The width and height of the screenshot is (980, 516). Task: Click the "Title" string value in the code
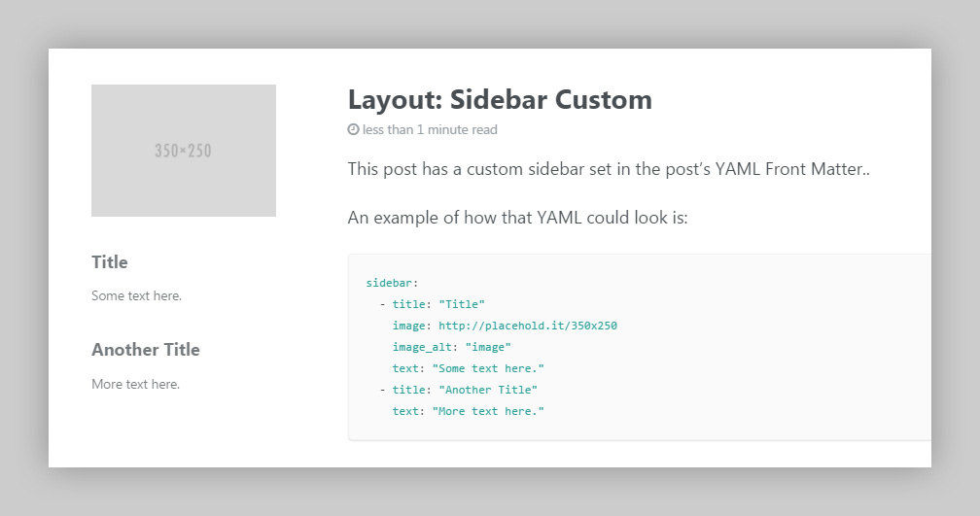point(462,304)
